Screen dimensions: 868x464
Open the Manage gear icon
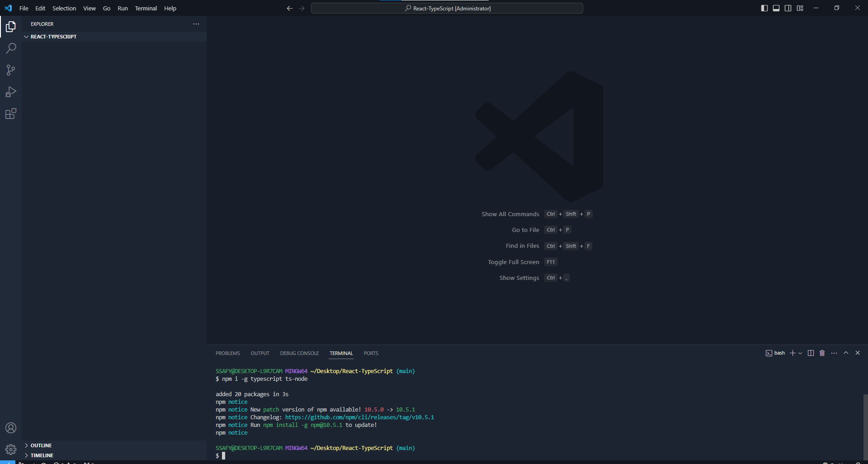(x=11, y=449)
